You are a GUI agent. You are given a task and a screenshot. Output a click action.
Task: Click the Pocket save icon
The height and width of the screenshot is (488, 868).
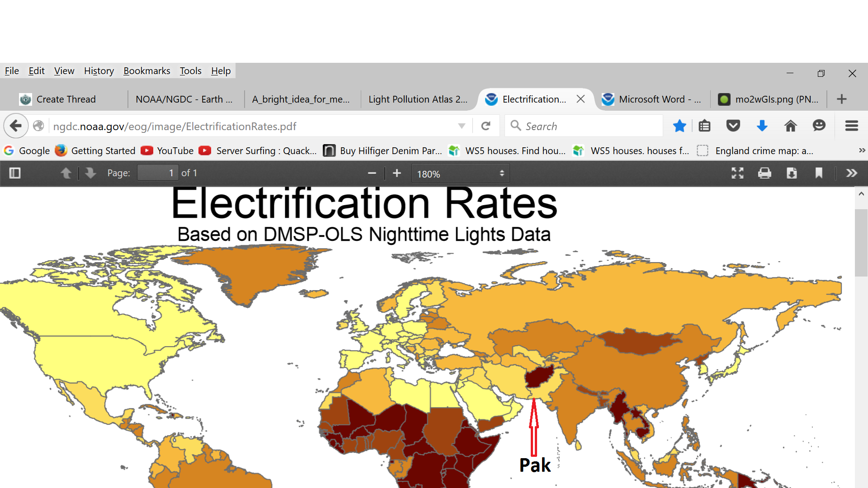733,126
